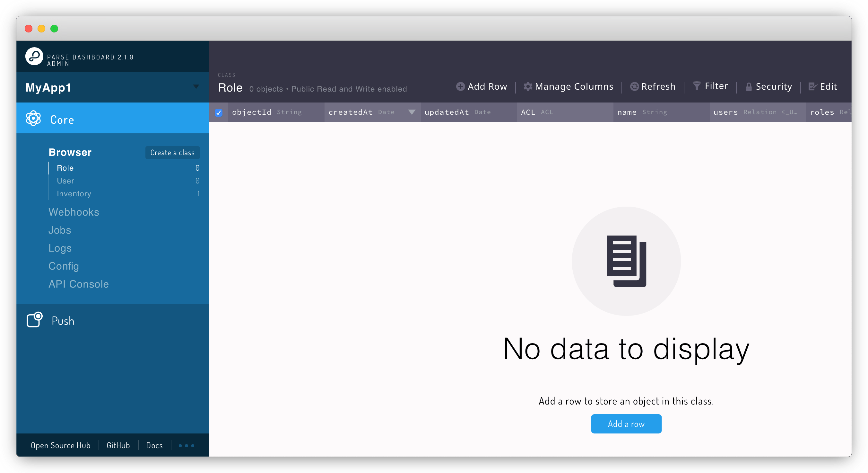
Task: Click the blue Add a row button
Action: point(626,424)
